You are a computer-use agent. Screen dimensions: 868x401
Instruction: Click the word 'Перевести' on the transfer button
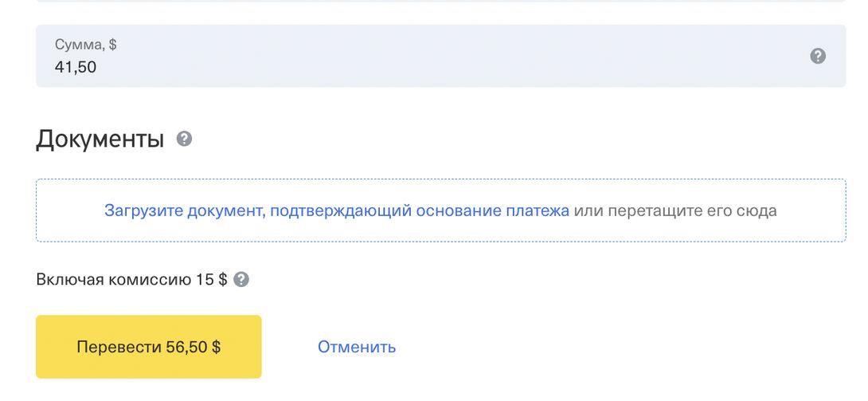click(x=119, y=347)
